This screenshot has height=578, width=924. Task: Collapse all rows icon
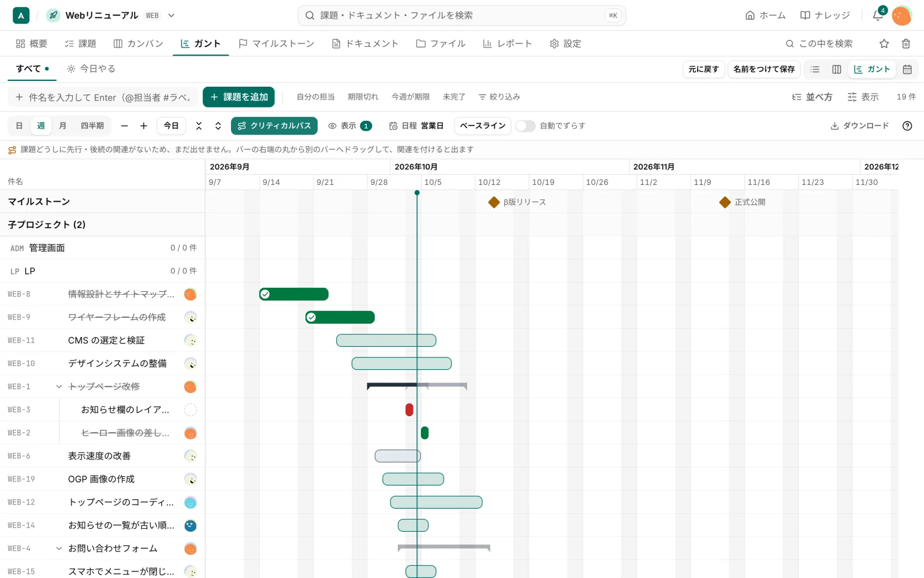click(199, 126)
